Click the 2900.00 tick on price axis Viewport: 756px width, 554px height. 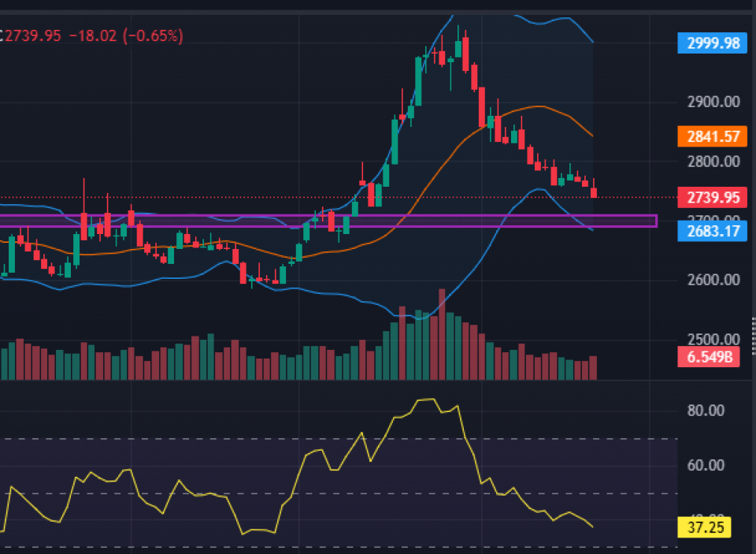(x=712, y=102)
